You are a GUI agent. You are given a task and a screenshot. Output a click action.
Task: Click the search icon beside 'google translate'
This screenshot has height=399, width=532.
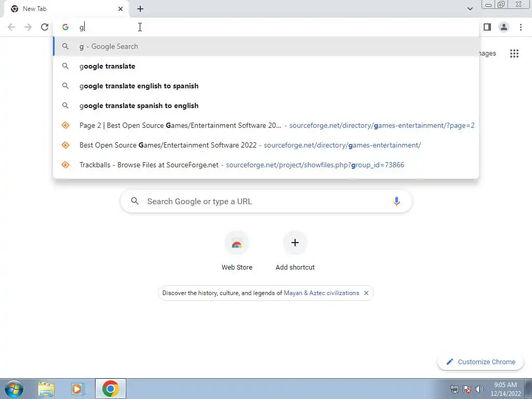[65, 66]
